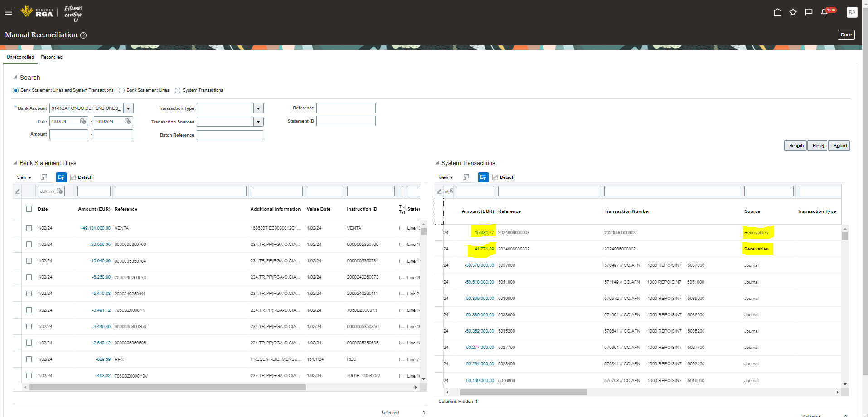Click Bank Statement Lines horizontal scrollbar
The image size is (868, 417).
tap(168, 388)
